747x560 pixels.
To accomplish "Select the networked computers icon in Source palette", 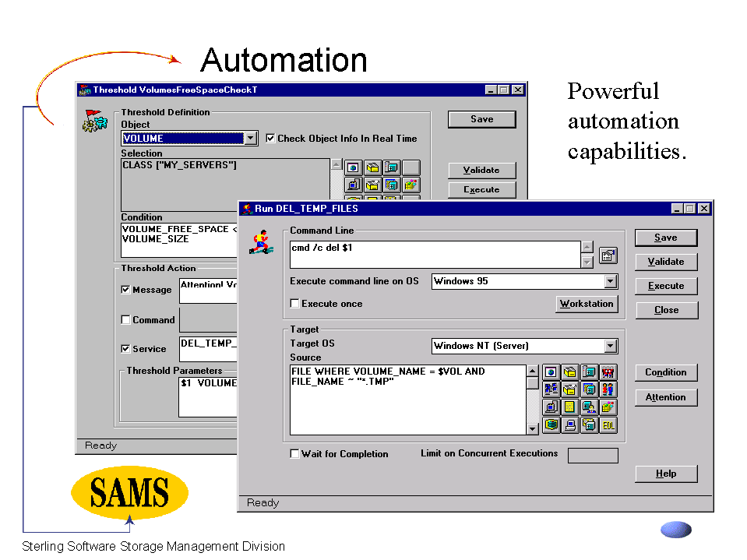I will coord(551,389).
